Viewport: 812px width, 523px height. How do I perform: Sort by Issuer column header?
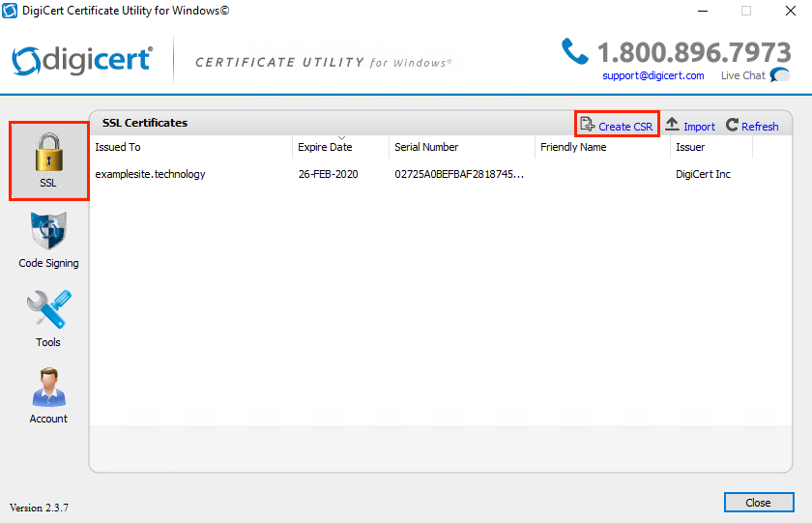(711, 147)
